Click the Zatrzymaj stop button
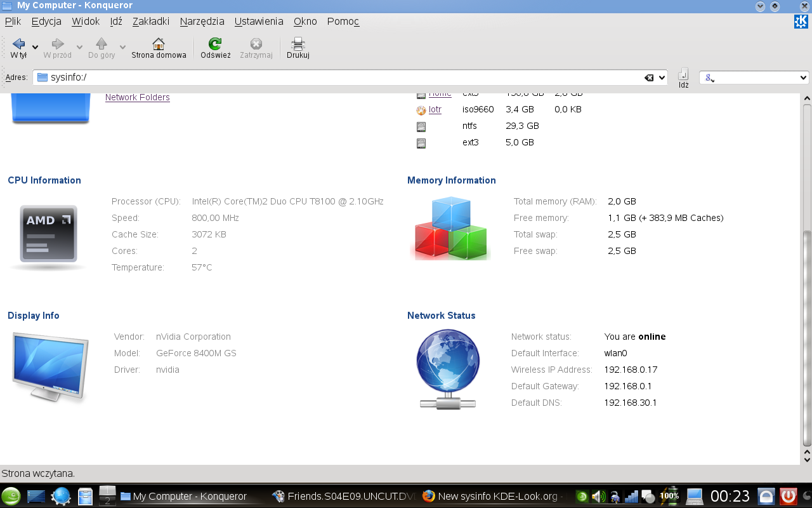The width and height of the screenshot is (812, 508). (256, 48)
